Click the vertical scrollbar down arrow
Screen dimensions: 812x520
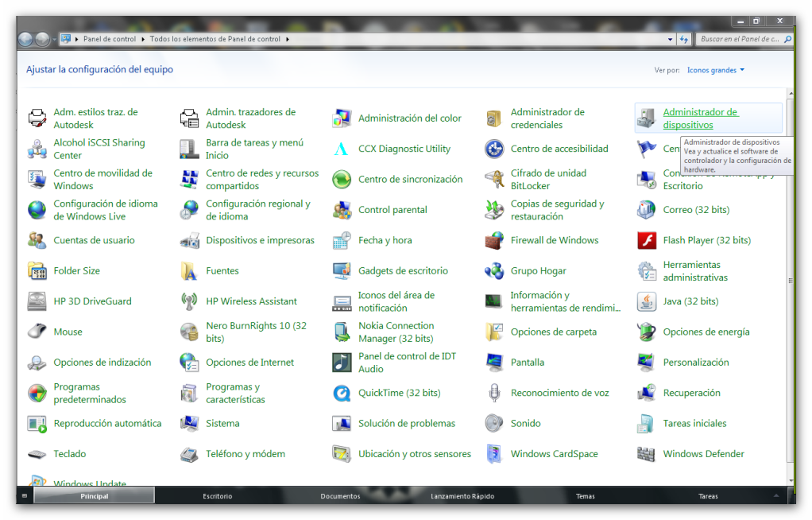(791, 480)
